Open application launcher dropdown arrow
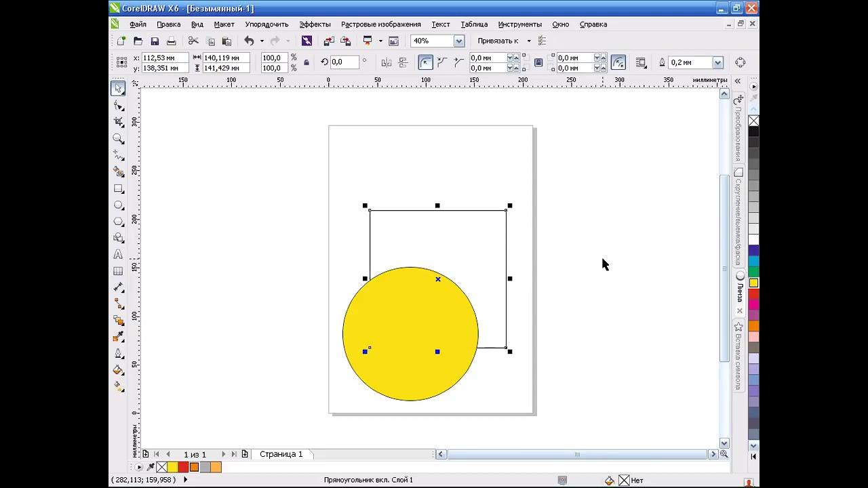 [x=380, y=41]
